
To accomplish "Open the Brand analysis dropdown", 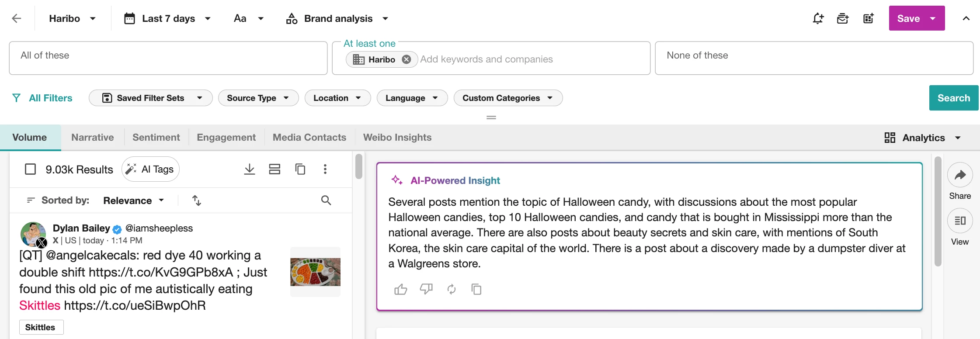I will click(x=337, y=18).
